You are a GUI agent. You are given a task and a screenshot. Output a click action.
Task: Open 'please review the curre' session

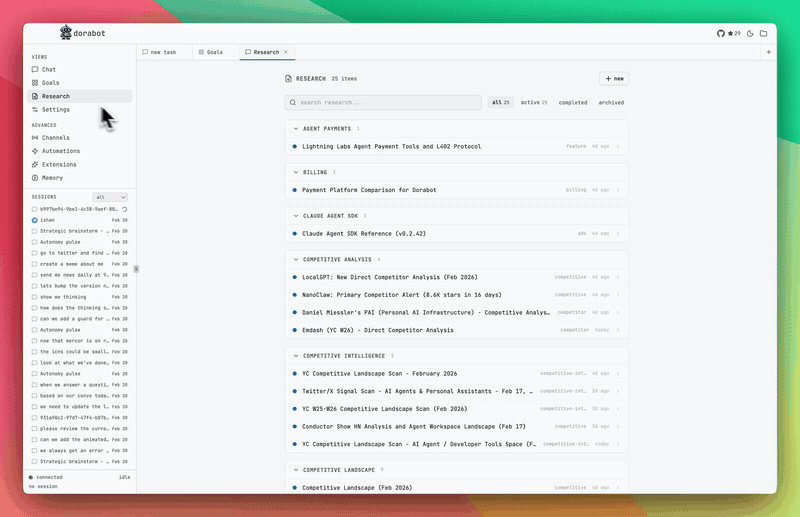click(80, 429)
